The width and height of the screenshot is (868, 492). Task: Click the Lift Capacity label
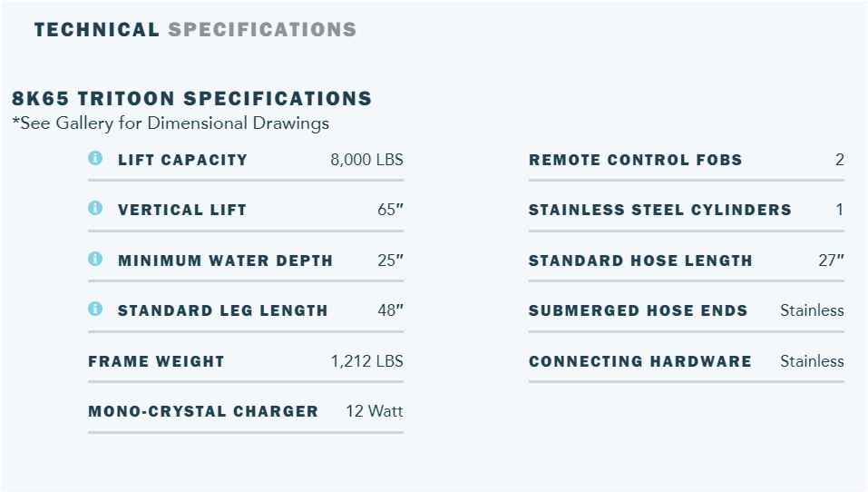click(182, 160)
